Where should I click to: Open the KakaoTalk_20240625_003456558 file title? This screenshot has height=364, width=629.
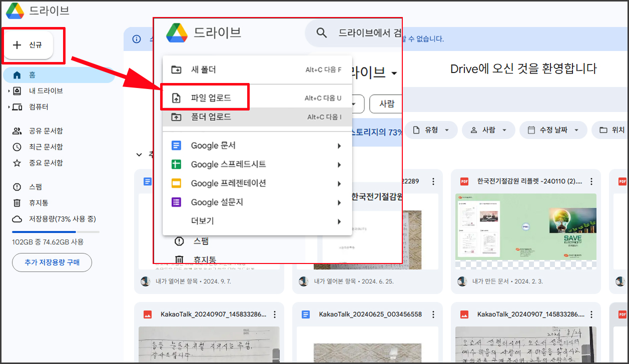pyautogui.click(x=370, y=314)
